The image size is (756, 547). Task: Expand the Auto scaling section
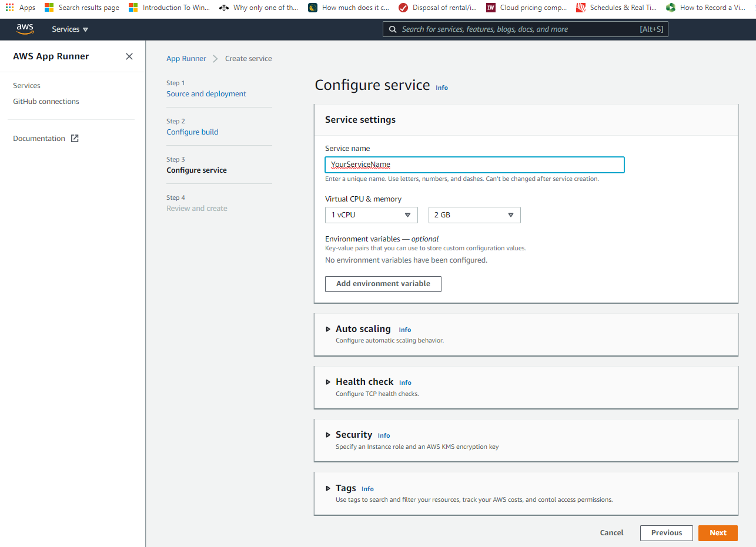(328, 329)
